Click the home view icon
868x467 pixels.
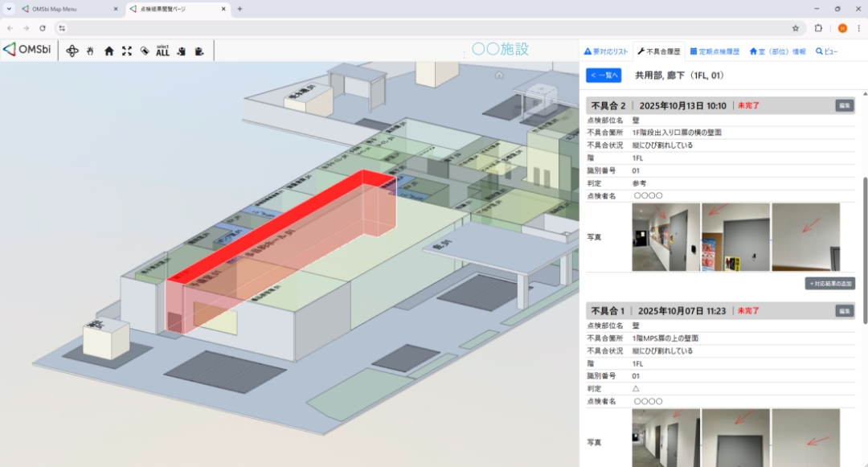coord(108,51)
